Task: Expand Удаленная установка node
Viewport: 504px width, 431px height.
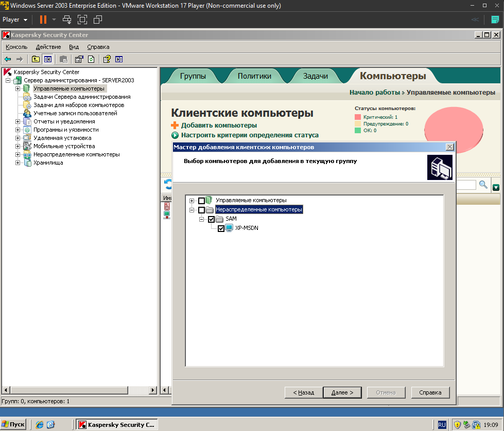Action: [18, 138]
